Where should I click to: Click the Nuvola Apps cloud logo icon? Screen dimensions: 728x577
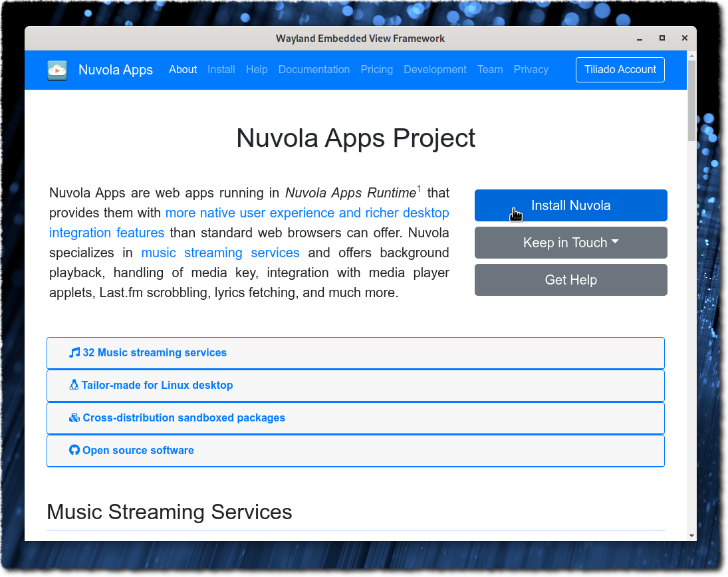click(57, 70)
